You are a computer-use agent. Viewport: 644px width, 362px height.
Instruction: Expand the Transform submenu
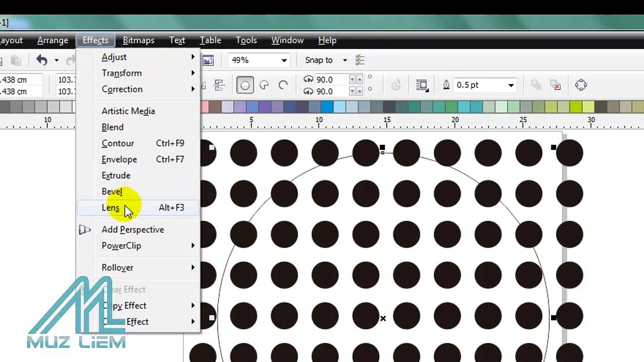coord(138,73)
